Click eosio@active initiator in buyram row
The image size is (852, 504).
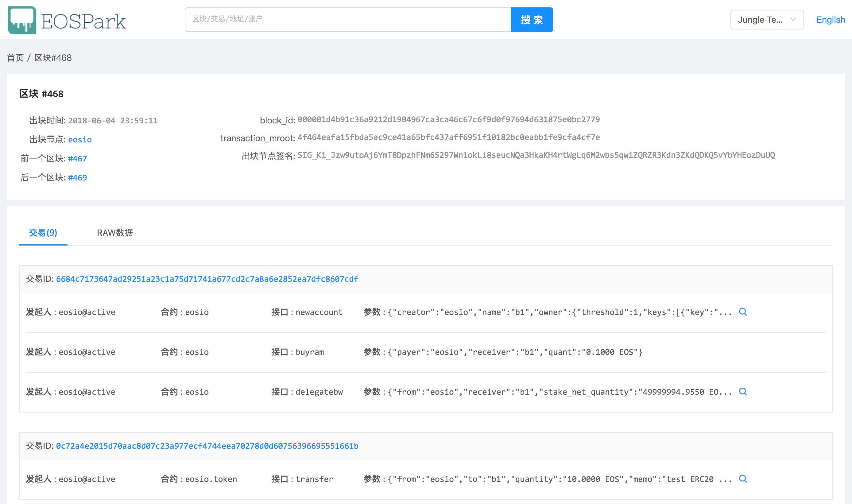click(x=87, y=352)
